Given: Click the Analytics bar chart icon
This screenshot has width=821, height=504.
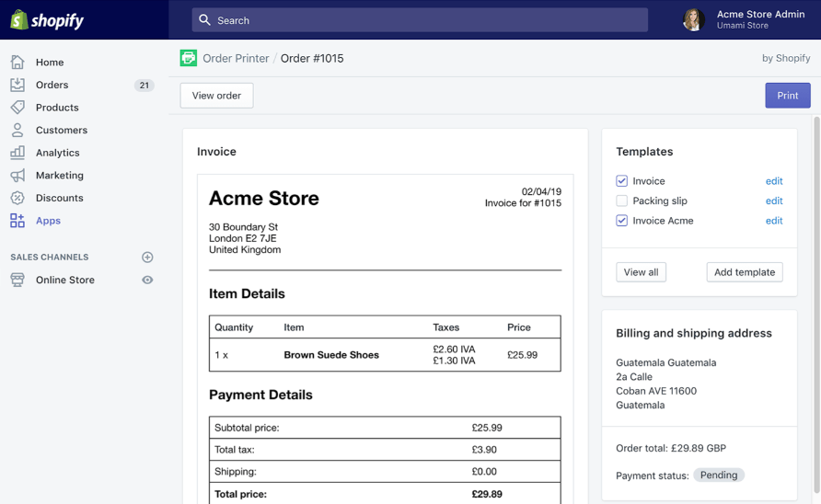Looking at the screenshot, I should pos(17,153).
